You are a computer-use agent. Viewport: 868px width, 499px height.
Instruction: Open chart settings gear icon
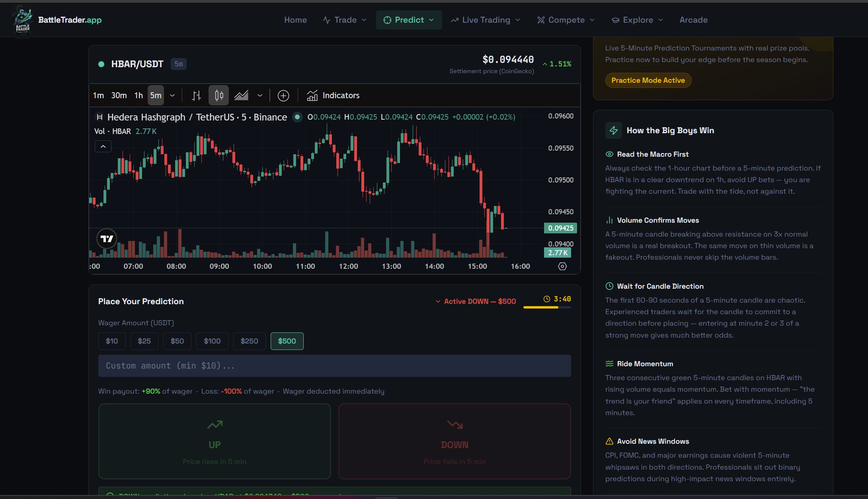(x=562, y=266)
